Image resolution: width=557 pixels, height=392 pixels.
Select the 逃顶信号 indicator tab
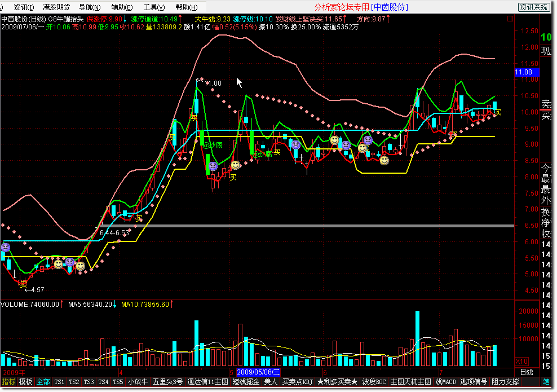coord(474,382)
